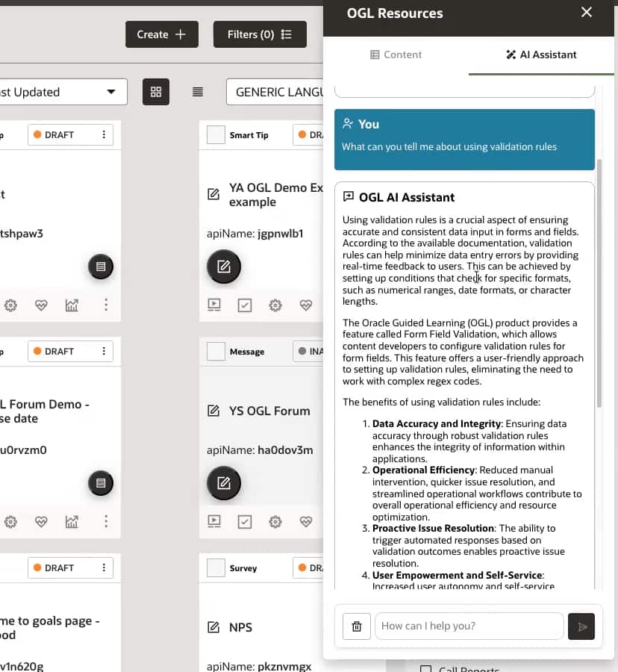The image size is (618, 672).
Task: Tick the Message card checkbox
Action: (x=216, y=352)
